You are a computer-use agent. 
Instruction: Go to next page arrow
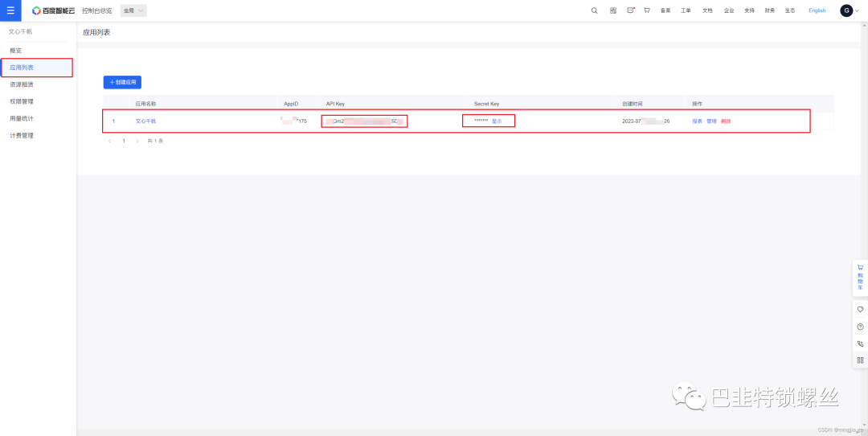137,141
